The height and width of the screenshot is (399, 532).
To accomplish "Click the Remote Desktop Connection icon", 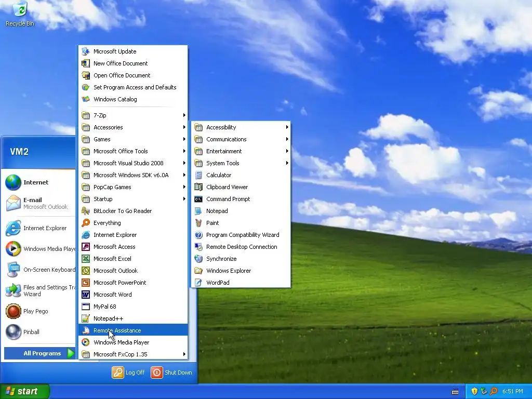I will pos(198,247).
